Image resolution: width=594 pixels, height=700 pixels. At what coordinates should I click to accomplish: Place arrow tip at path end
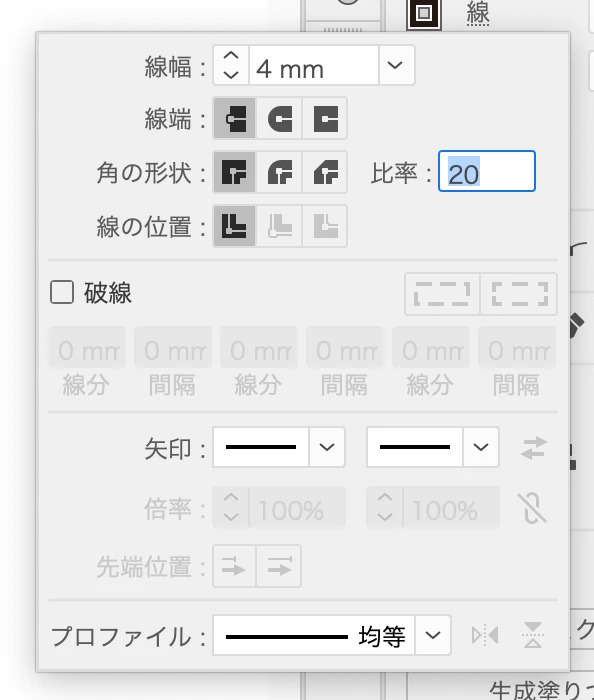click(x=279, y=566)
